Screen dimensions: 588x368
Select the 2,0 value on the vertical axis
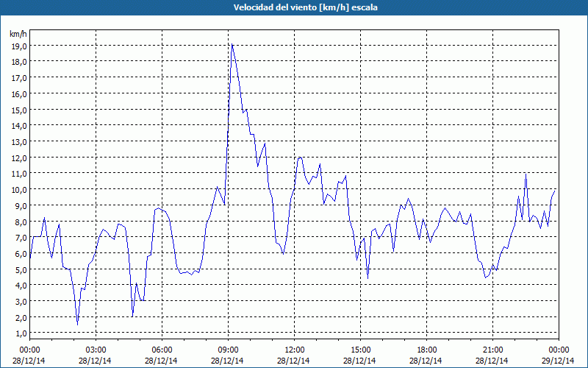[21, 317]
